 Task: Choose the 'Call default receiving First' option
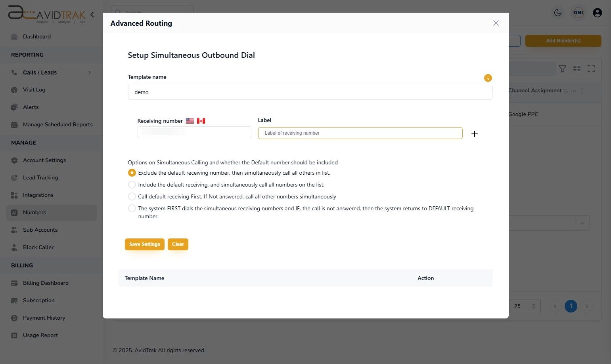click(132, 196)
